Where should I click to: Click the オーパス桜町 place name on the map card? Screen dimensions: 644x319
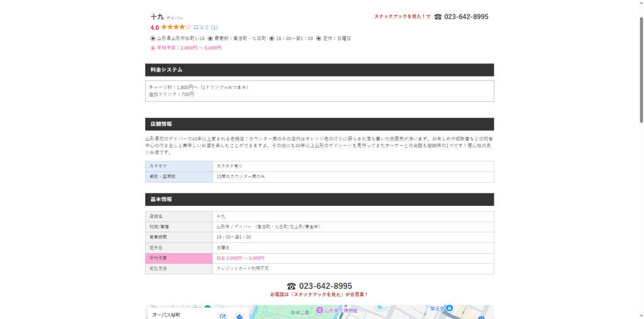166,315
